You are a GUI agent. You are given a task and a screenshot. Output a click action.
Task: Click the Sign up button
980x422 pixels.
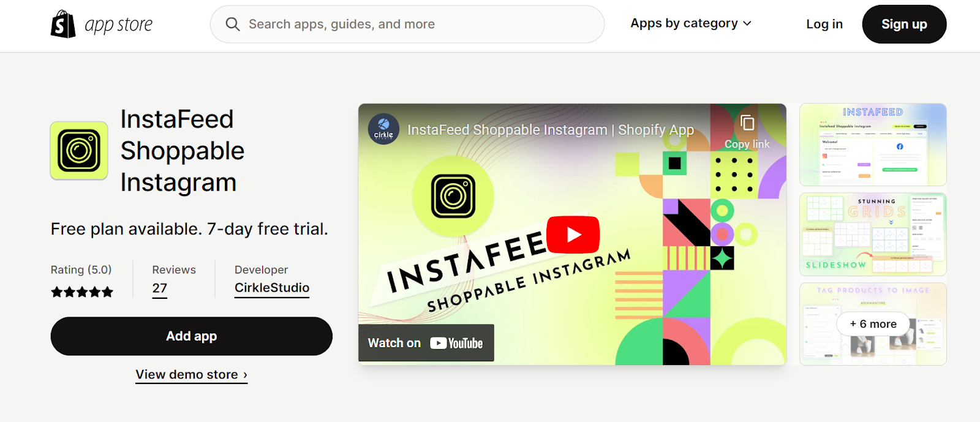click(904, 24)
